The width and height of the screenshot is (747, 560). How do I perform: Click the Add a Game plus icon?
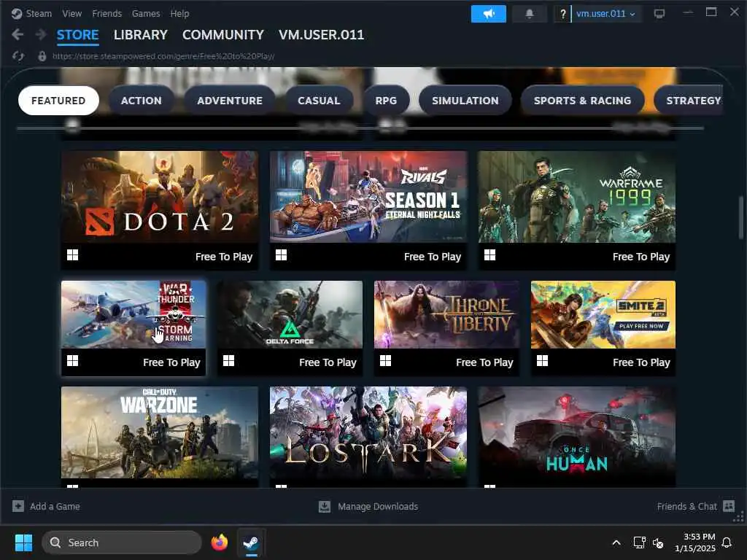tap(18, 506)
